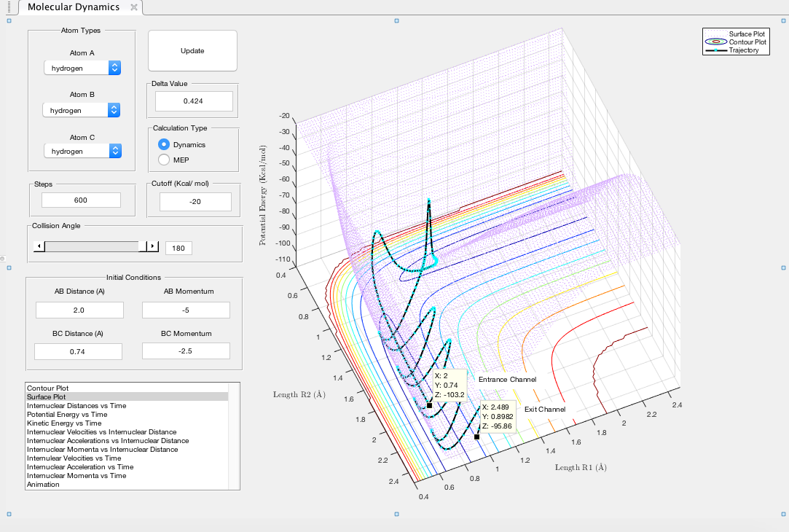Click the collision angle slider track

point(91,247)
